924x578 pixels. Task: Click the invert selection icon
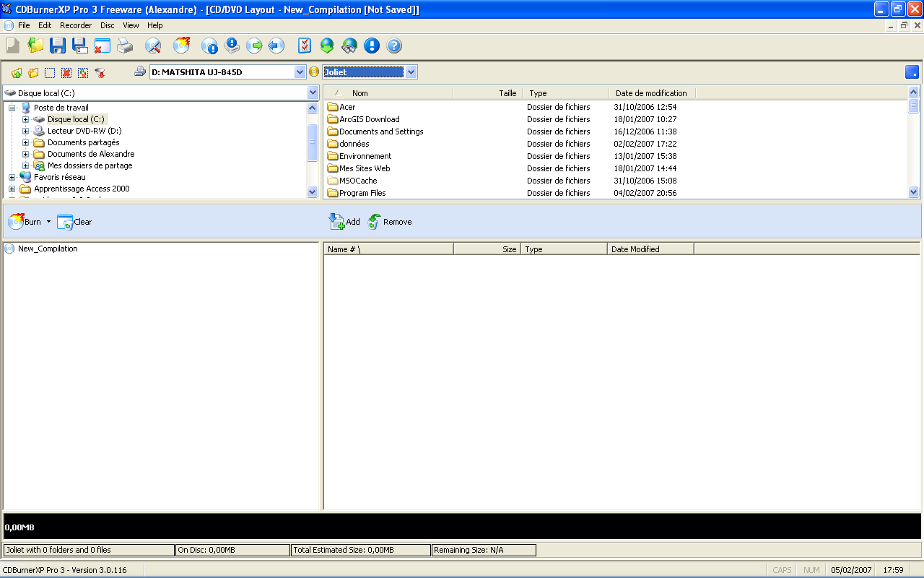pos(83,72)
